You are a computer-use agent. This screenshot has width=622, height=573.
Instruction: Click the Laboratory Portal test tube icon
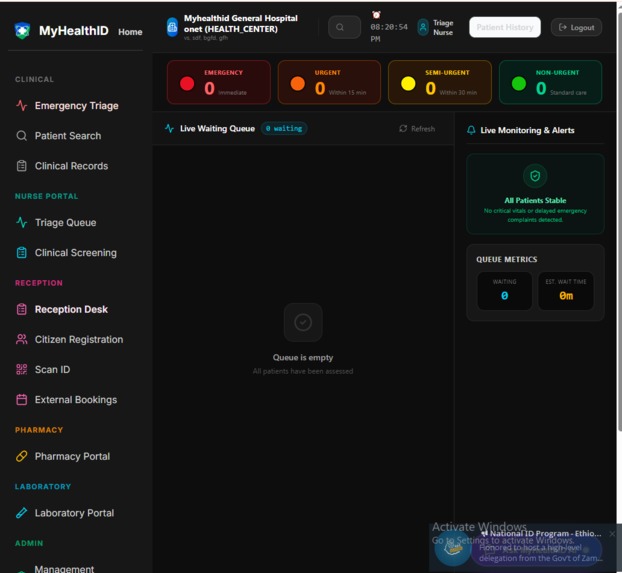click(x=22, y=513)
